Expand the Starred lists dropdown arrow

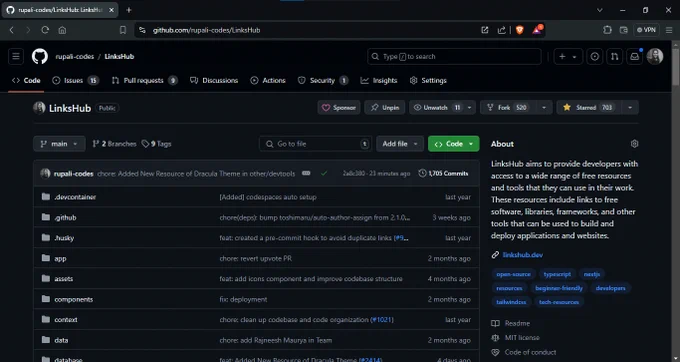630,108
